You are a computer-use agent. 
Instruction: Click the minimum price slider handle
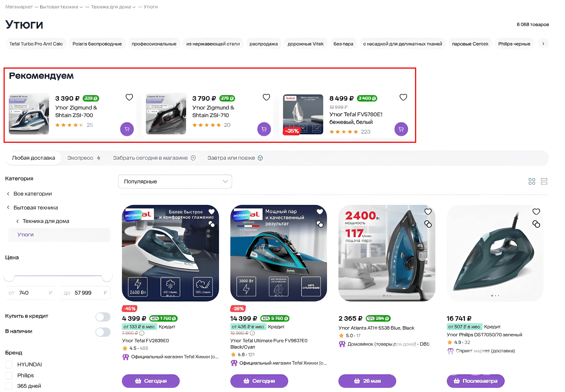(9, 276)
